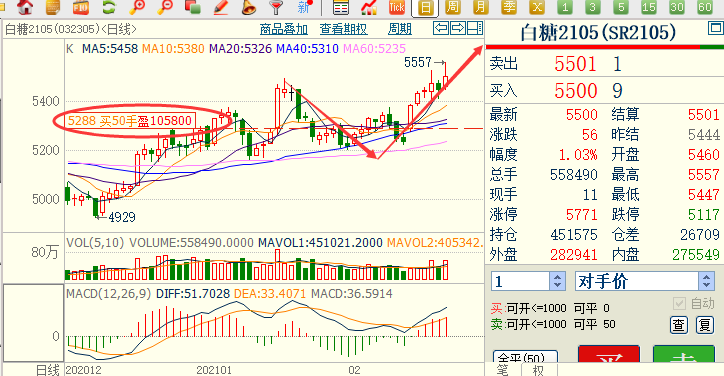
Task: Open the Tick chart view
Action: pos(397,7)
